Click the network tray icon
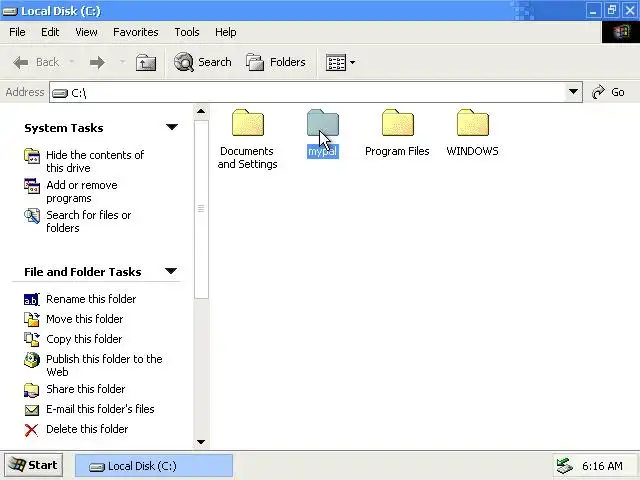The height and width of the screenshot is (480, 640). [x=565, y=466]
